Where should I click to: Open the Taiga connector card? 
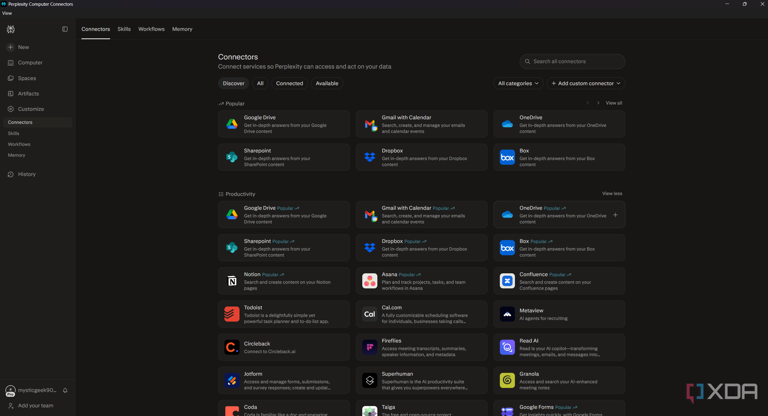click(422, 409)
